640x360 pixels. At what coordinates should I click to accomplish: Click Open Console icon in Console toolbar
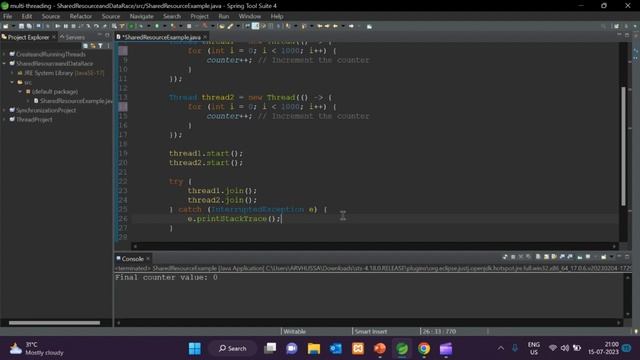603,257
